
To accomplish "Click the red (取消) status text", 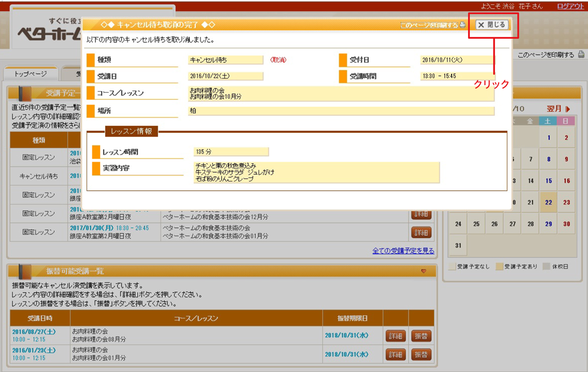I will click(x=278, y=60).
